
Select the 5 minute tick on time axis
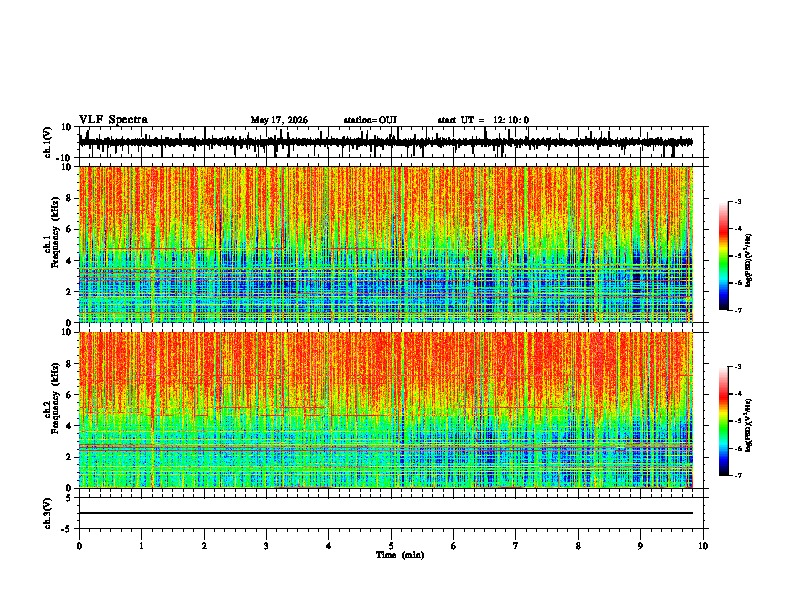pyautogui.click(x=391, y=546)
